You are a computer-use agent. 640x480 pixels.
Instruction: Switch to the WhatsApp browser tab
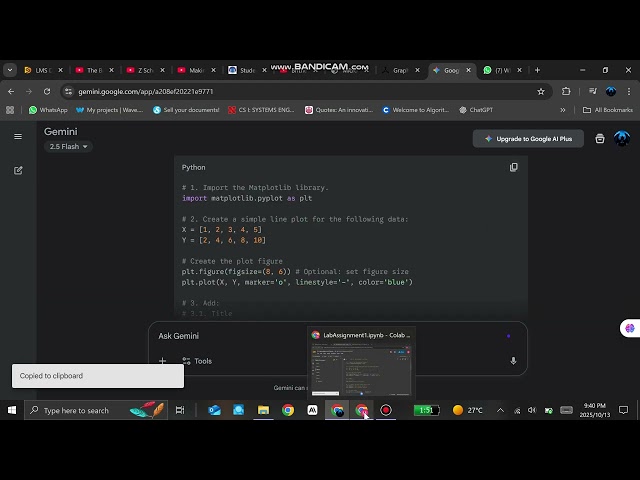tap(502, 70)
